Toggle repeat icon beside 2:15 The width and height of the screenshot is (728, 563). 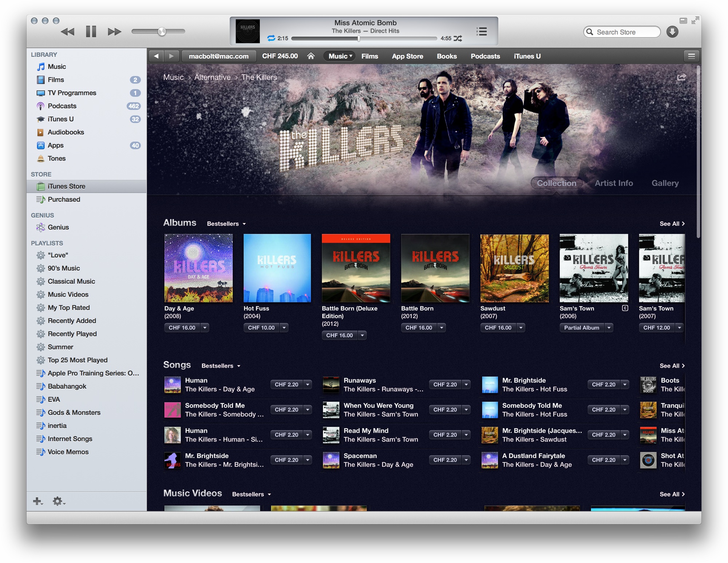click(271, 38)
